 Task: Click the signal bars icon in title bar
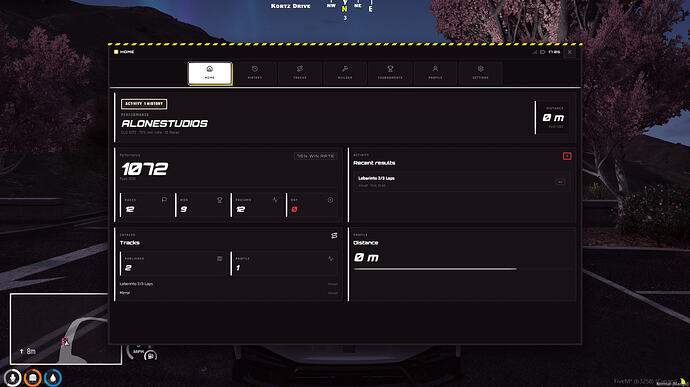pos(534,52)
